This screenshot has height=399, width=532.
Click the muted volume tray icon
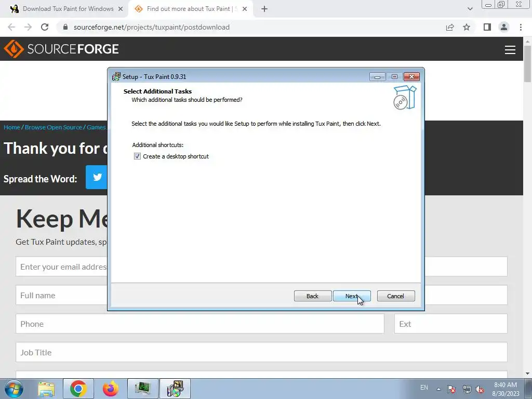point(480,389)
